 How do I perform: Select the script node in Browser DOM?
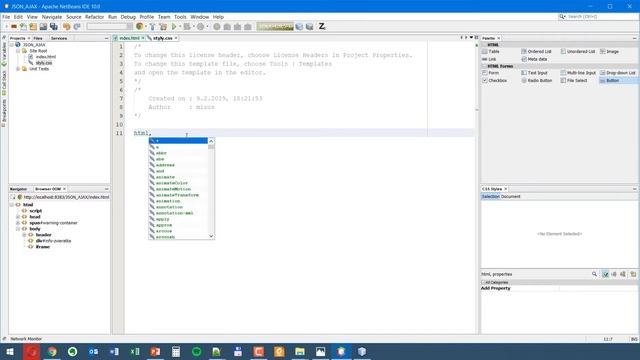pos(36,211)
